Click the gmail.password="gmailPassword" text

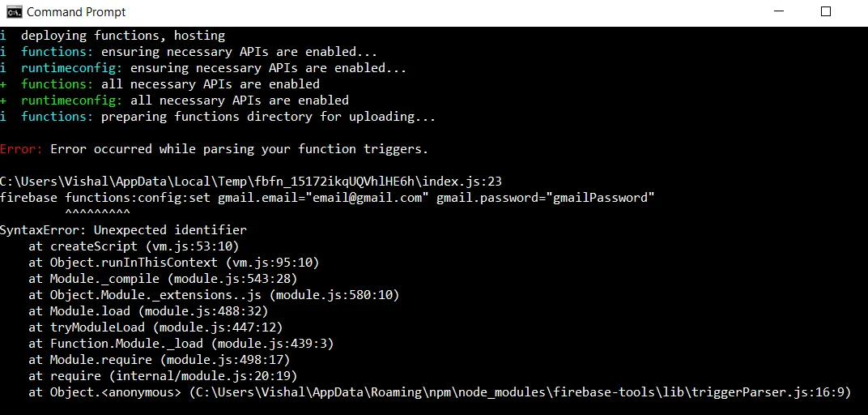(x=544, y=198)
